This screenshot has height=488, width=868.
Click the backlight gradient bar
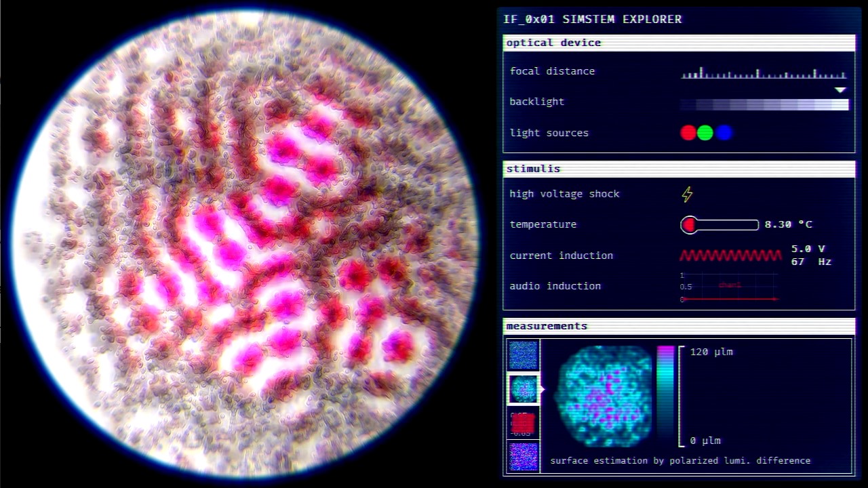[764, 104]
